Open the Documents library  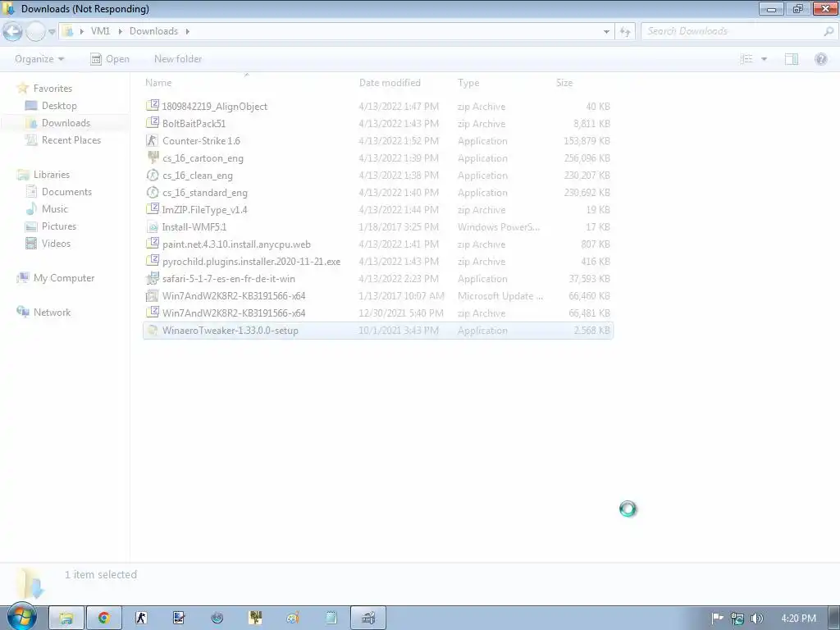click(x=66, y=192)
